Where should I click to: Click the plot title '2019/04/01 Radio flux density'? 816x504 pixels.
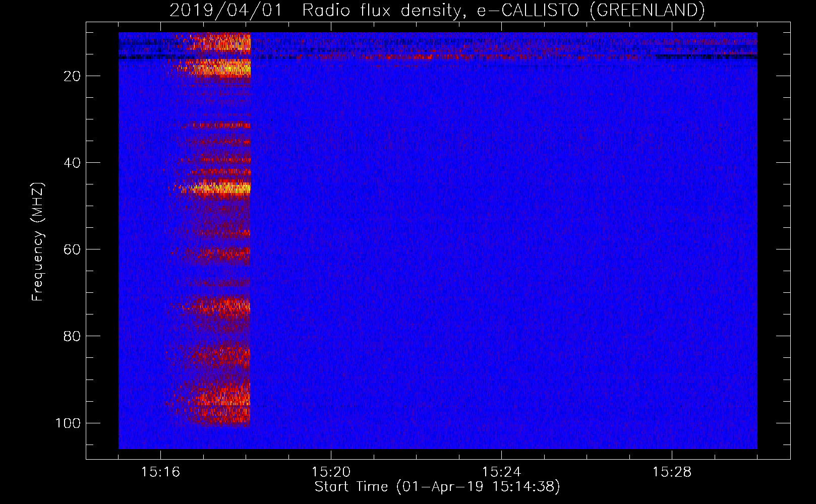click(437, 10)
